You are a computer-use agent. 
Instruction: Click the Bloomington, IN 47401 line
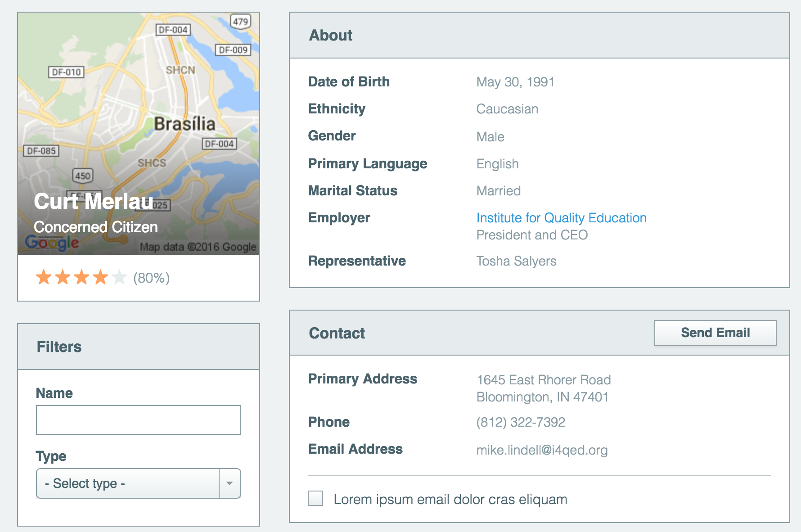coord(542,397)
